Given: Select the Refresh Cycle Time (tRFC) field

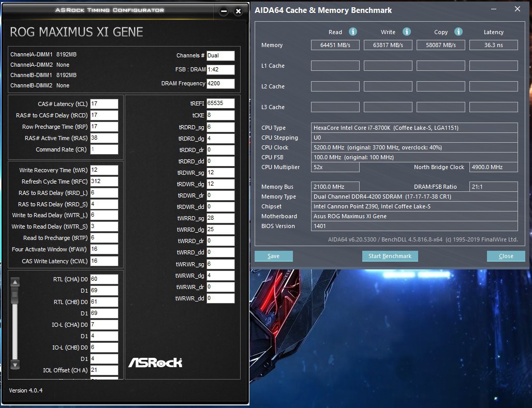Looking at the screenshot, I should tap(104, 182).
